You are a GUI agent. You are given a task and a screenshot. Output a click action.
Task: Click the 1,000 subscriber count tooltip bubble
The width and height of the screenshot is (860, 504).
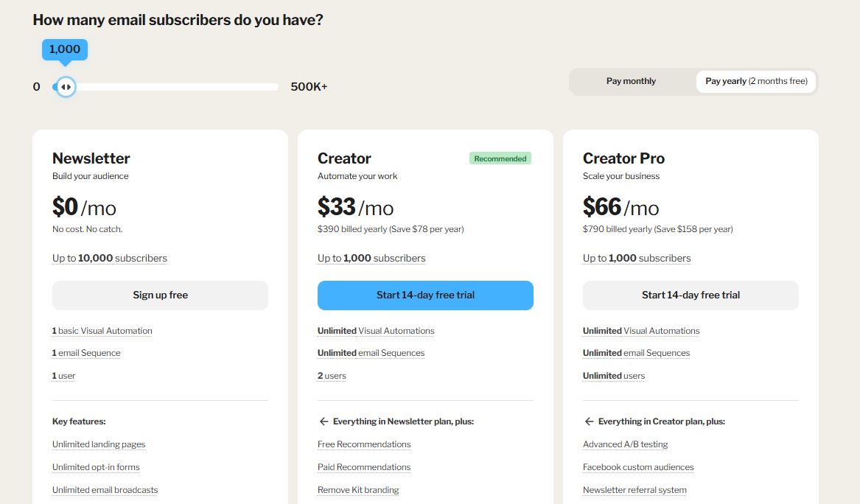(65, 49)
